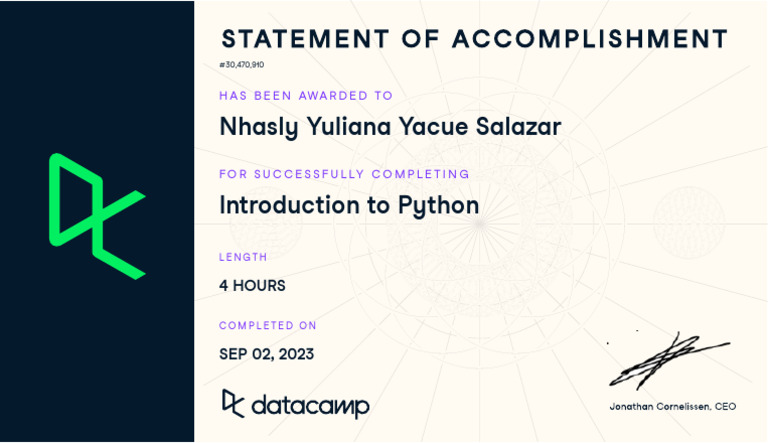Click the word ACCOMPLISHMENT in the heading

[x=589, y=39]
